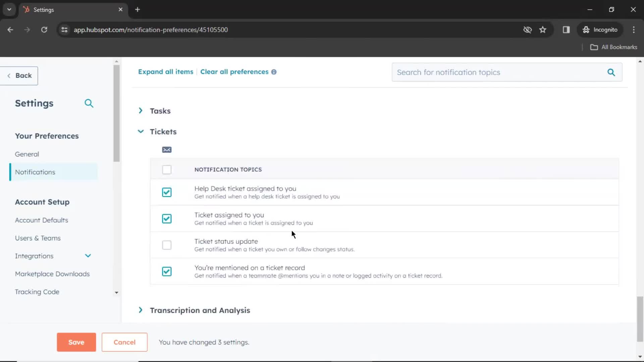Click the Save button
The height and width of the screenshot is (362, 644).
pos(76,342)
